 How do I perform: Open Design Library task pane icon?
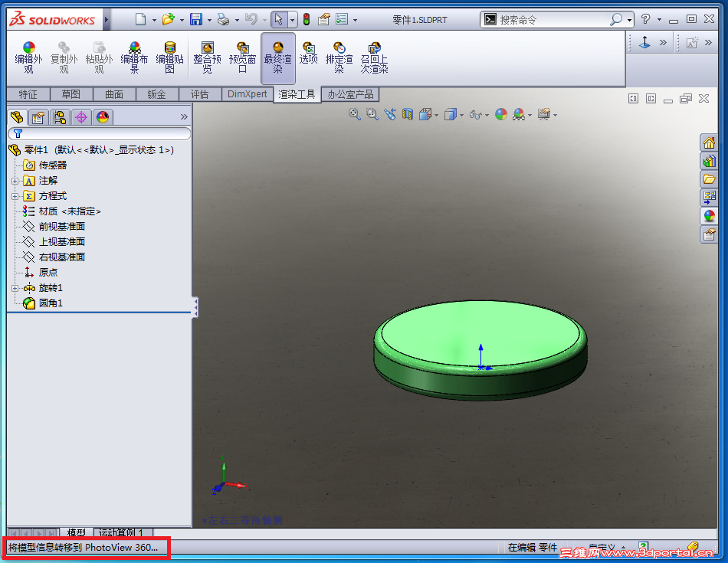[709, 161]
